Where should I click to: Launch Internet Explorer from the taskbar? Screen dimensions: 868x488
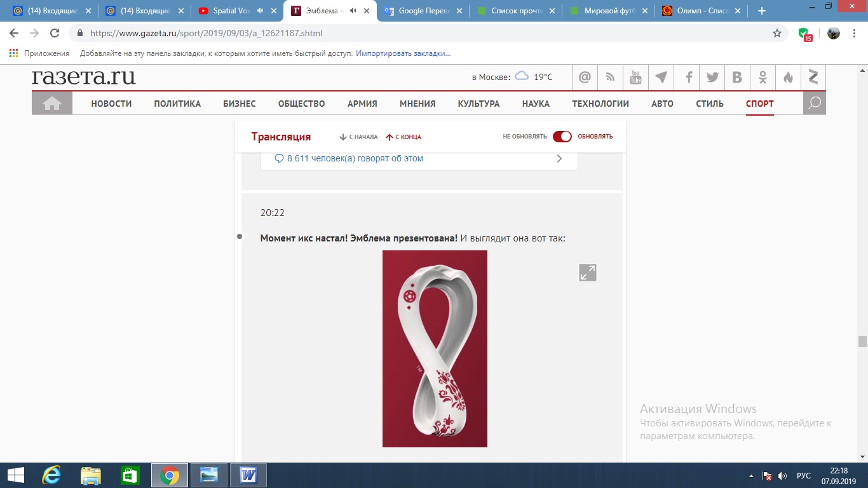click(x=51, y=475)
